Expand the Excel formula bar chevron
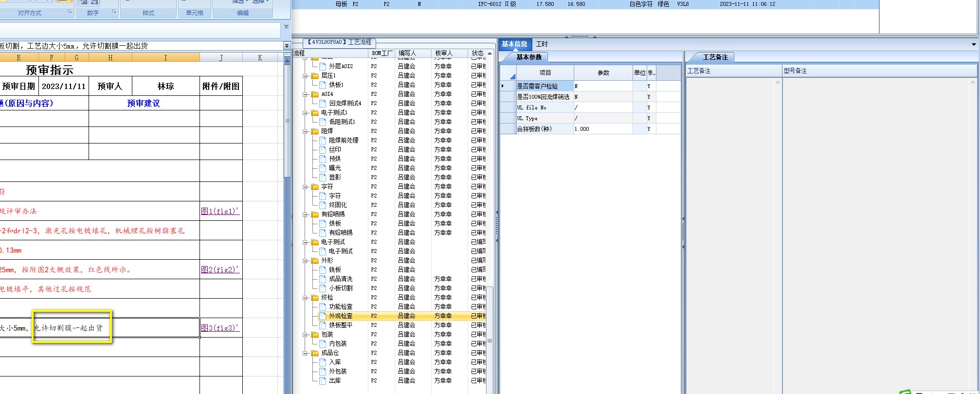This screenshot has height=394, width=980. [x=287, y=46]
